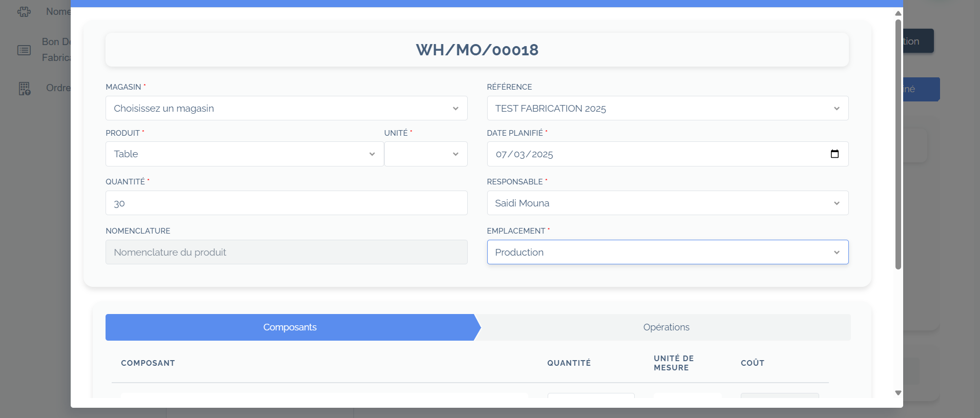980x418 pixels.
Task: Open the Magasin dropdown
Action: point(286,108)
